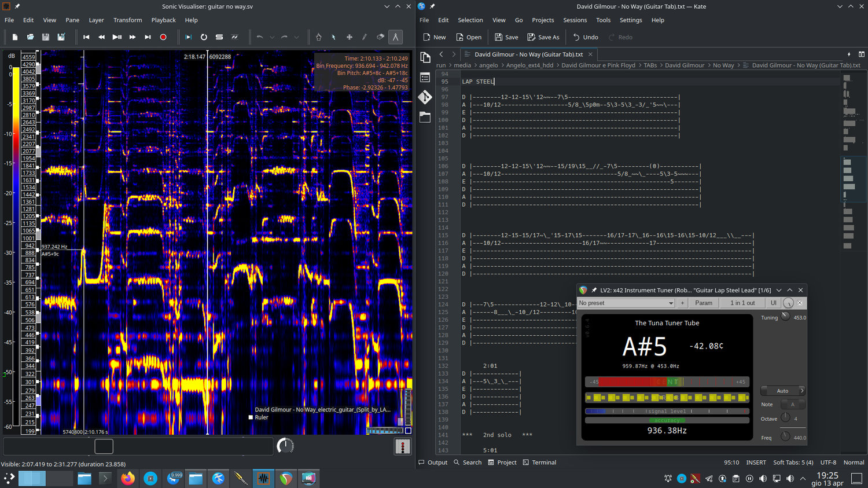The width and height of the screenshot is (868, 488).
Task: Select the Measure tool in Sonic Visualiser
Action: pos(395,37)
